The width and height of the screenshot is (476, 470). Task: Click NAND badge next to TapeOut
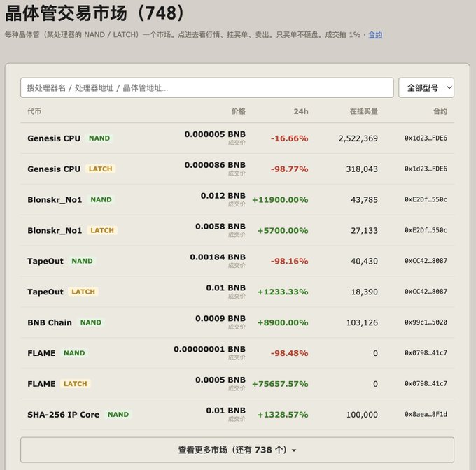click(83, 261)
